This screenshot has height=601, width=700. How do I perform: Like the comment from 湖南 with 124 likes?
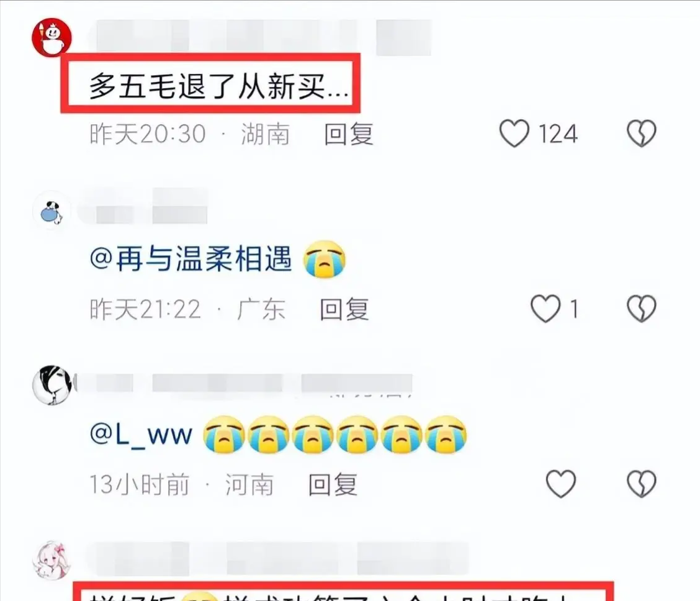pyautogui.click(x=514, y=133)
